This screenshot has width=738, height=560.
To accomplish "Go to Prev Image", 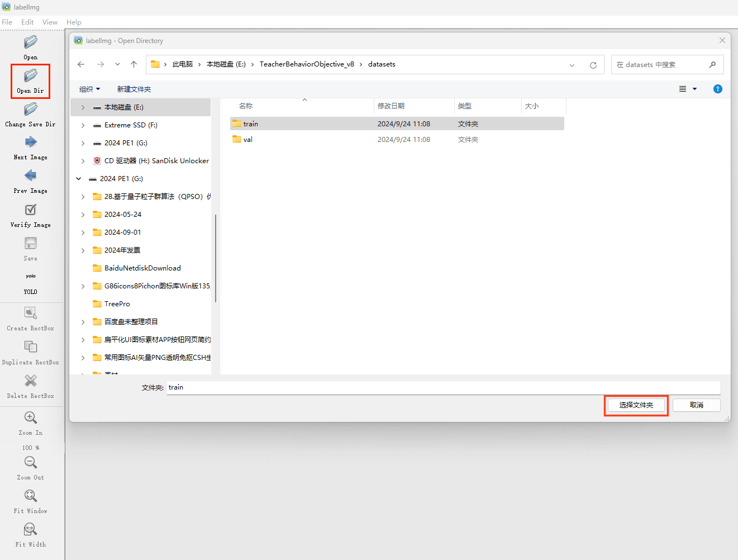I will [31, 176].
